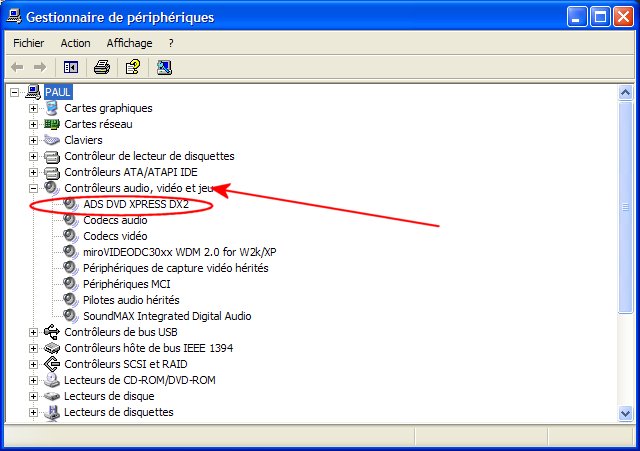640x451 pixels.
Task: Select the Codecs audio entry
Action: tap(115, 220)
